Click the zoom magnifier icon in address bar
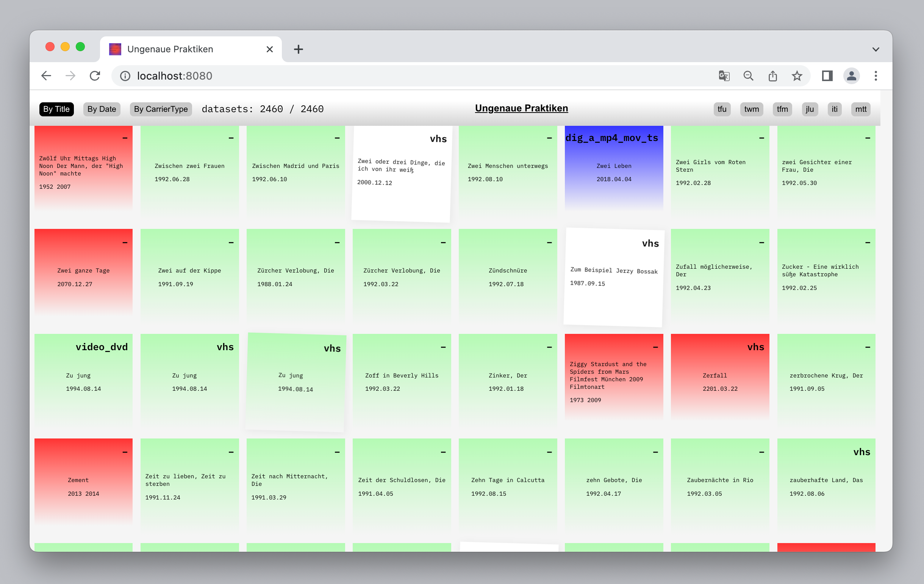 [x=748, y=76]
